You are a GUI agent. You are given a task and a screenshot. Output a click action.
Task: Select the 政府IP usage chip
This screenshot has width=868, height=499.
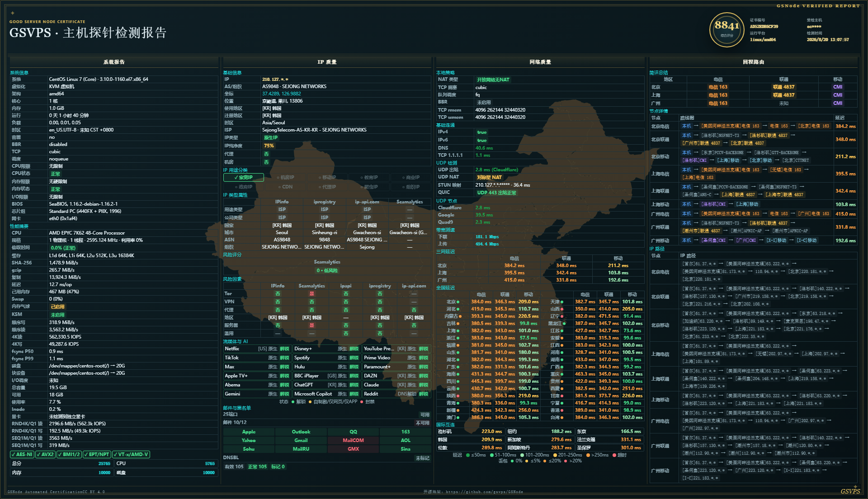243,187
